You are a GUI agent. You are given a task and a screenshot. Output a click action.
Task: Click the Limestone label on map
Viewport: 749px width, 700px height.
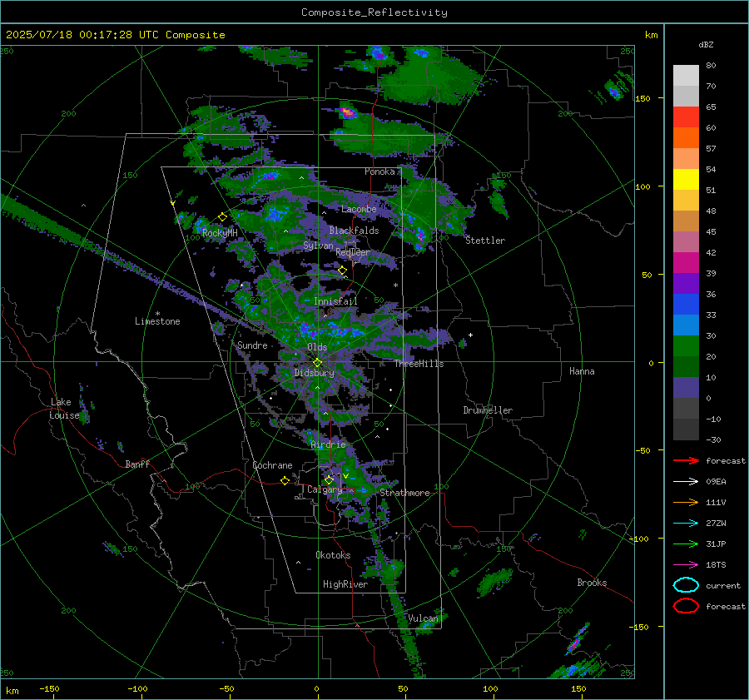tap(157, 321)
